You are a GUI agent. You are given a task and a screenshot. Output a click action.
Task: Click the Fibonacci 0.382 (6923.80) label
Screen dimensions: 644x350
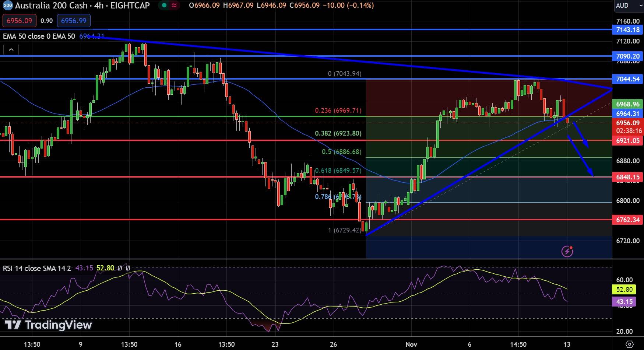point(338,133)
